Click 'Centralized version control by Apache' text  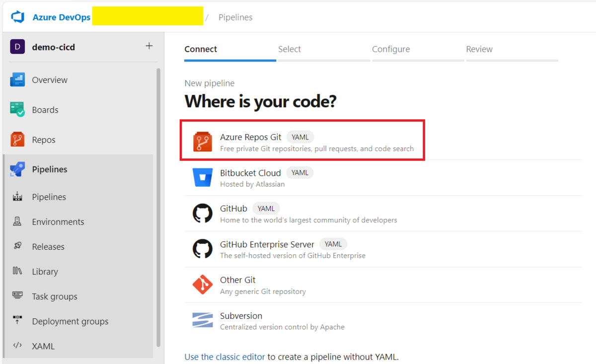coord(282,327)
